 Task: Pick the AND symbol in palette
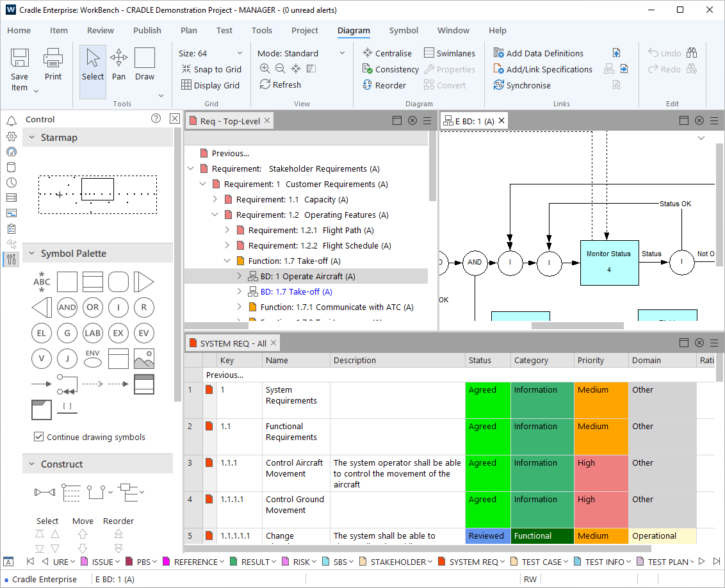click(67, 307)
